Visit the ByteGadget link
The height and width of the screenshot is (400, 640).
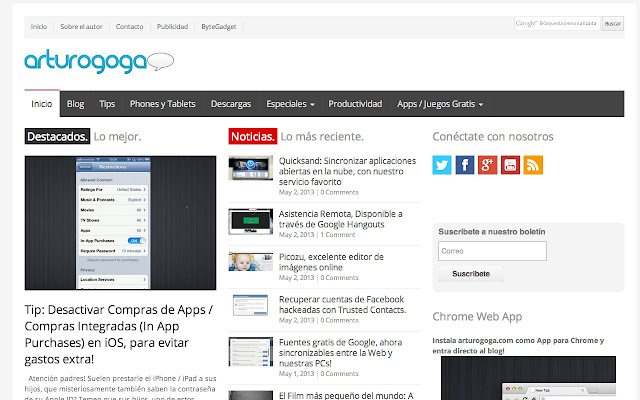pos(219,27)
